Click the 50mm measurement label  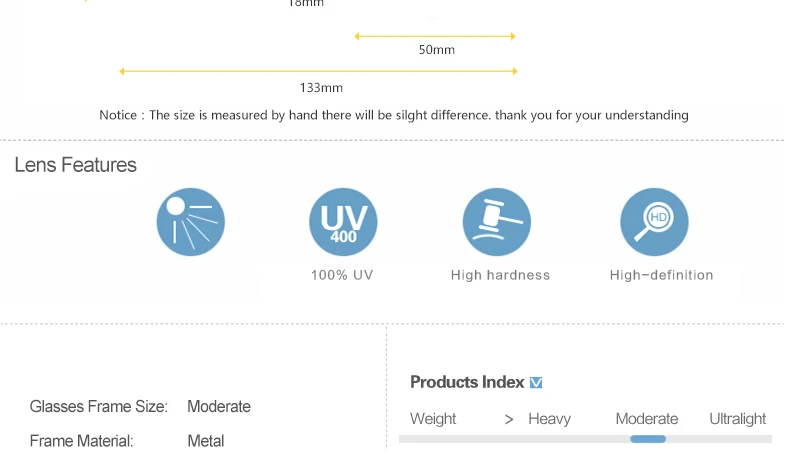click(x=436, y=50)
